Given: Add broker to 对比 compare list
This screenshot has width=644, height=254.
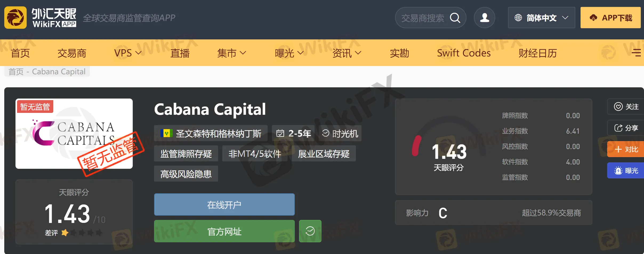Looking at the screenshot, I should coord(626,149).
